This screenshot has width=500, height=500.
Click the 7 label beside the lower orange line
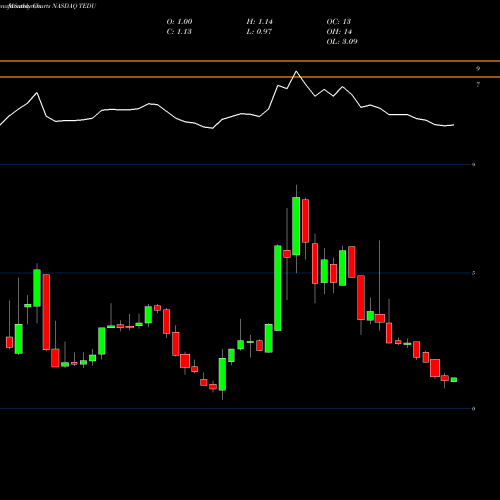(478, 85)
